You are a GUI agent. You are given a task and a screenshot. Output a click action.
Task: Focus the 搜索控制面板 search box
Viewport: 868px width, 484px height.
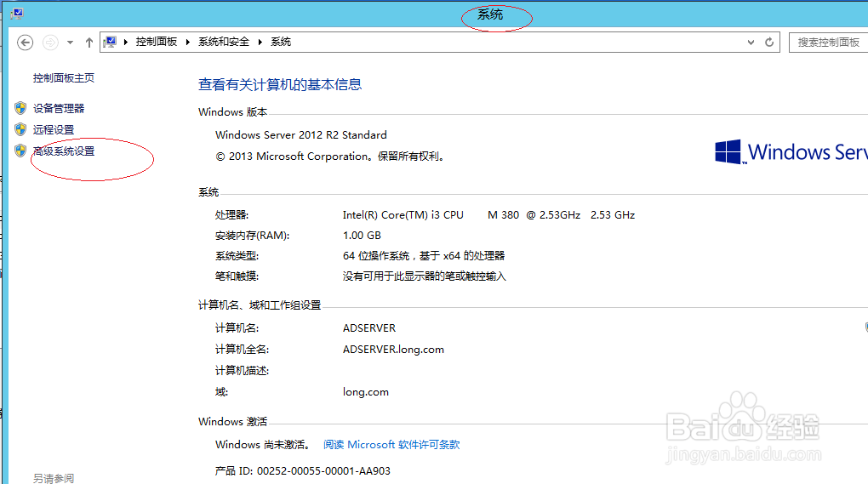(829, 42)
